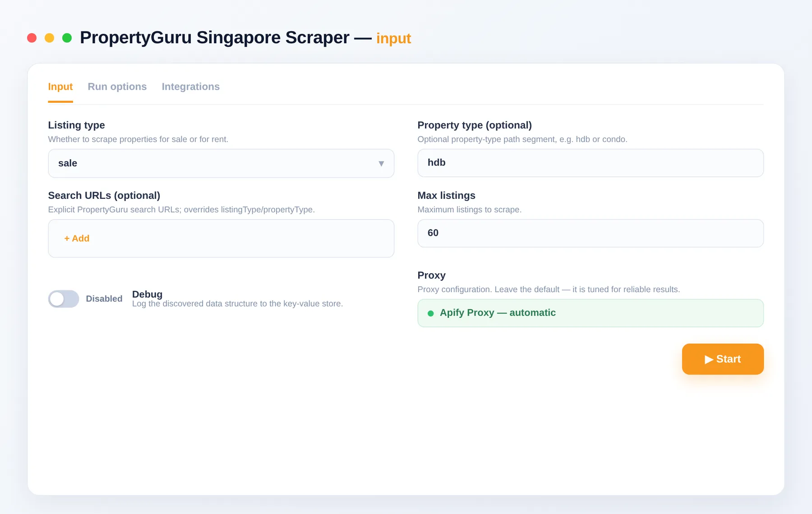The height and width of the screenshot is (514, 812).
Task: Click the 'PropertyGuru Singapore Scraper' title
Action: click(x=215, y=38)
